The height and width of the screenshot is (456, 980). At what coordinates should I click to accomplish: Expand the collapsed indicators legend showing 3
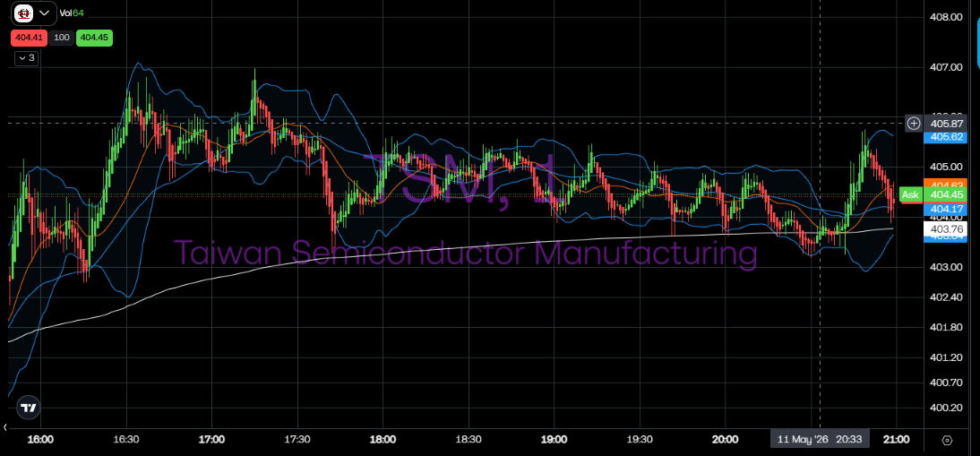27,58
